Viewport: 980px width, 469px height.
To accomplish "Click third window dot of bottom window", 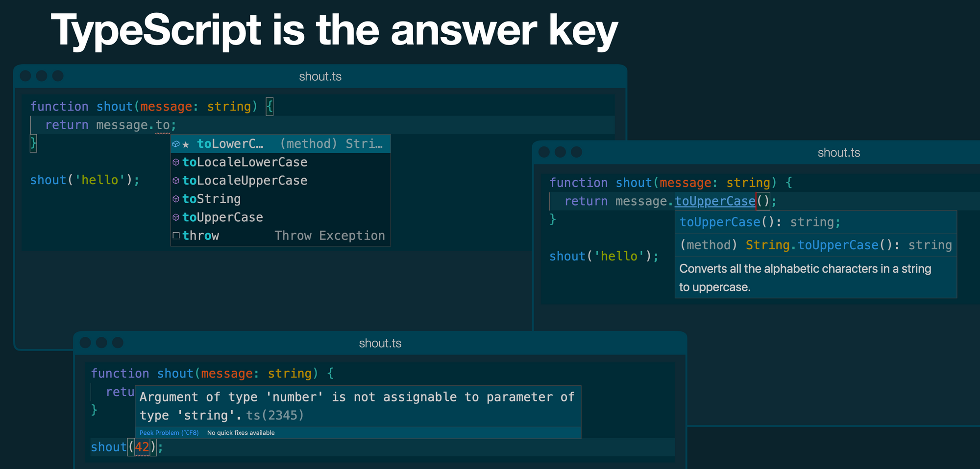I will coord(118,343).
